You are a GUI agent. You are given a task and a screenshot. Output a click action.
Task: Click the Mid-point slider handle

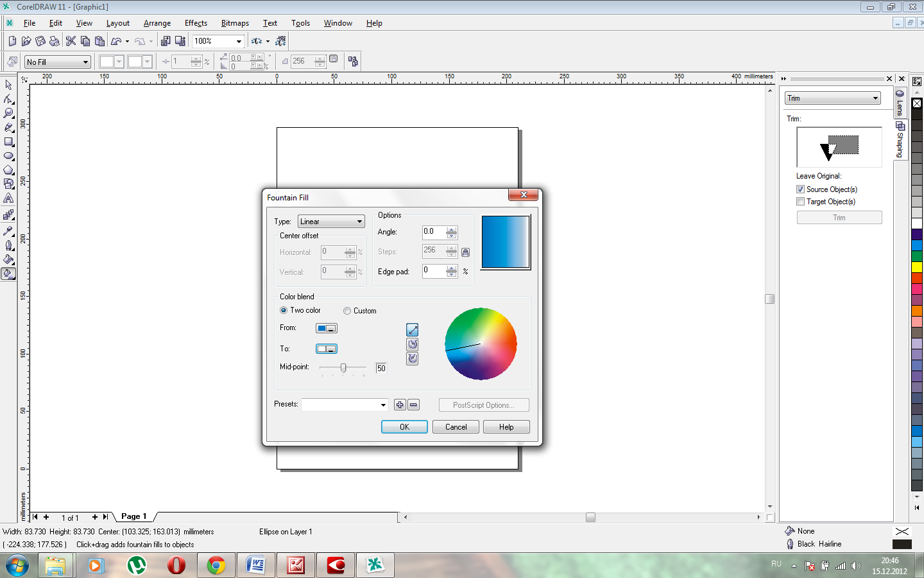coord(343,368)
